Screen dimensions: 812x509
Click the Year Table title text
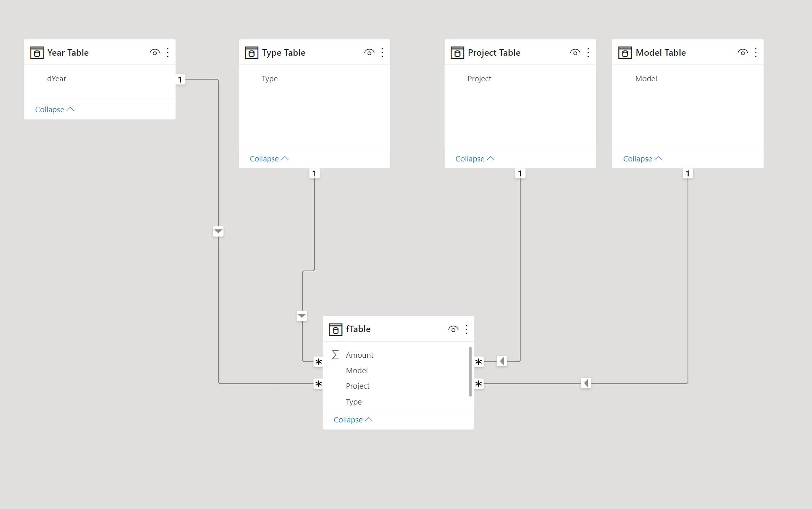coord(68,52)
